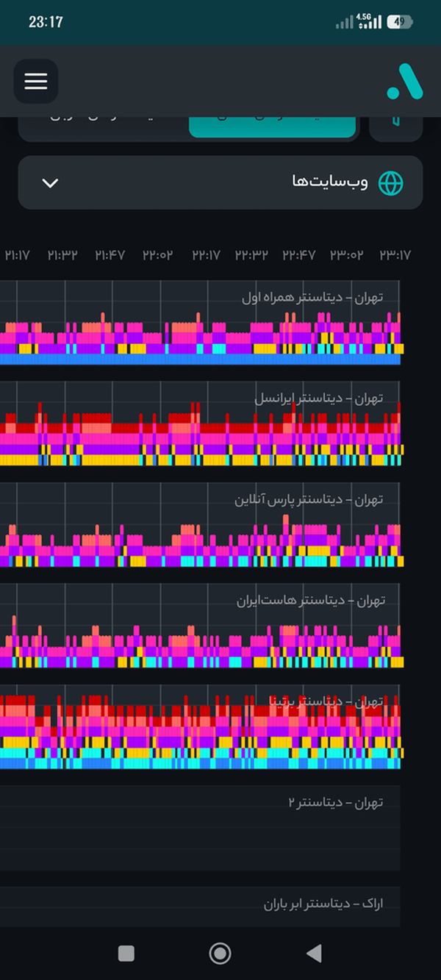The image size is (441, 980).
Task: Tap the battery indicator in status bar
Action: (x=400, y=22)
